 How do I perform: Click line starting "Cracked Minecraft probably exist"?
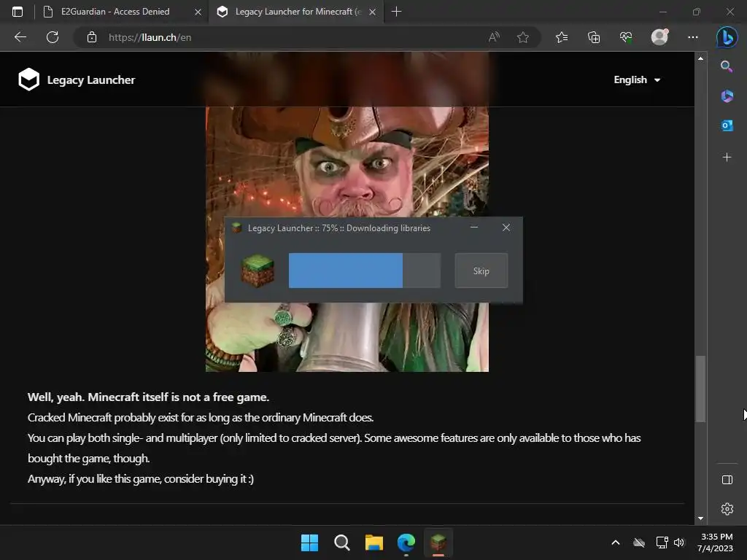click(x=201, y=418)
